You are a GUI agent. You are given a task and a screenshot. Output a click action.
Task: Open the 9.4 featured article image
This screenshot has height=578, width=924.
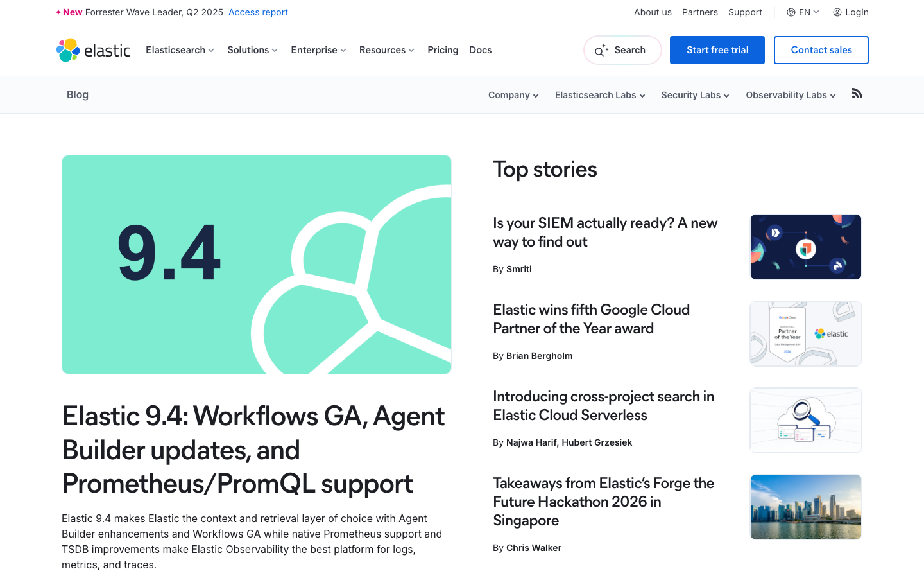[257, 265]
